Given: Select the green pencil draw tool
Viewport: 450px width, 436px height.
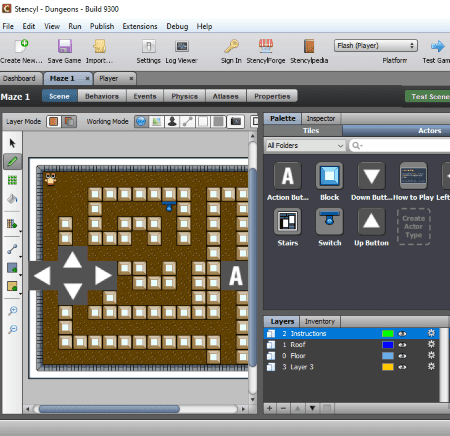Looking at the screenshot, I should click(x=12, y=162).
